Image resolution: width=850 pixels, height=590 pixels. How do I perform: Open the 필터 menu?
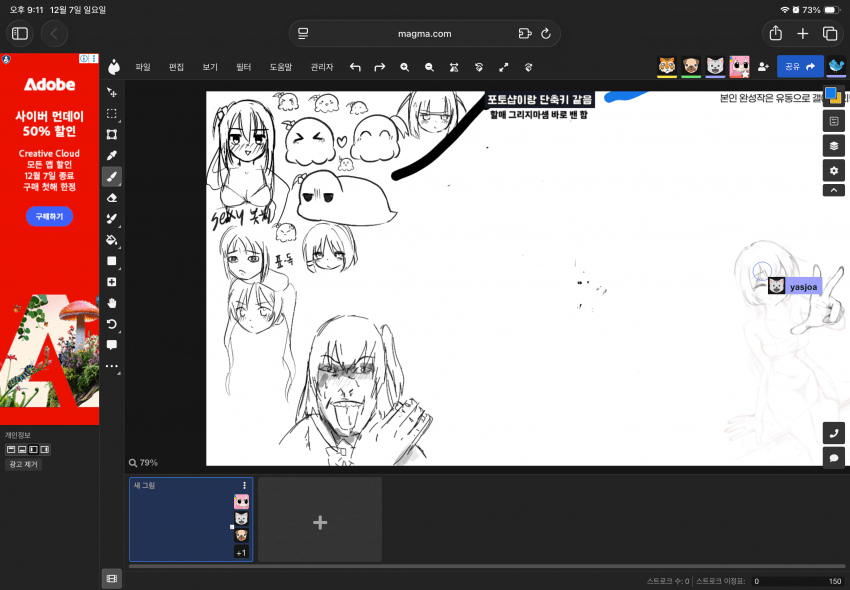[x=243, y=67]
